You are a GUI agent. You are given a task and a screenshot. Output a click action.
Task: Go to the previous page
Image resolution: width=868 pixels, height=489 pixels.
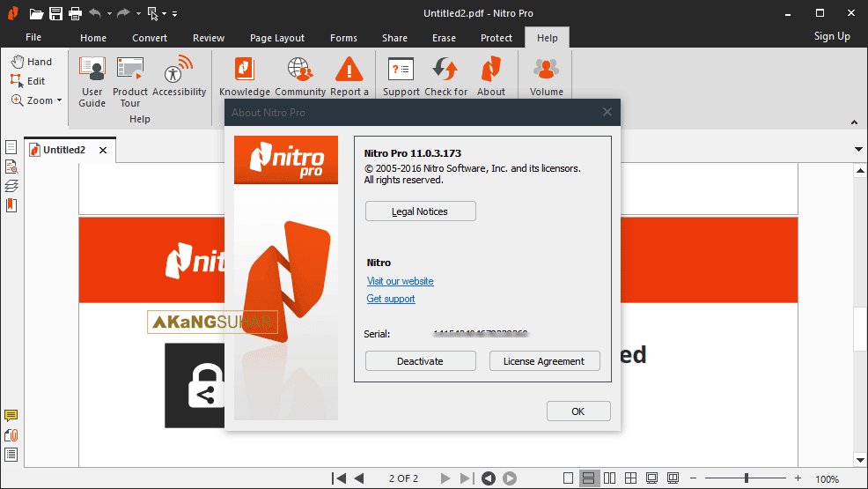(x=359, y=478)
